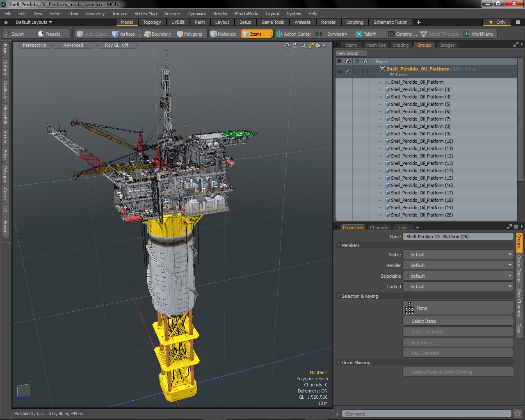The image size is (525, 420).
Task: Click the viewport pan (move) icon
Action: [x=287, y=46]
